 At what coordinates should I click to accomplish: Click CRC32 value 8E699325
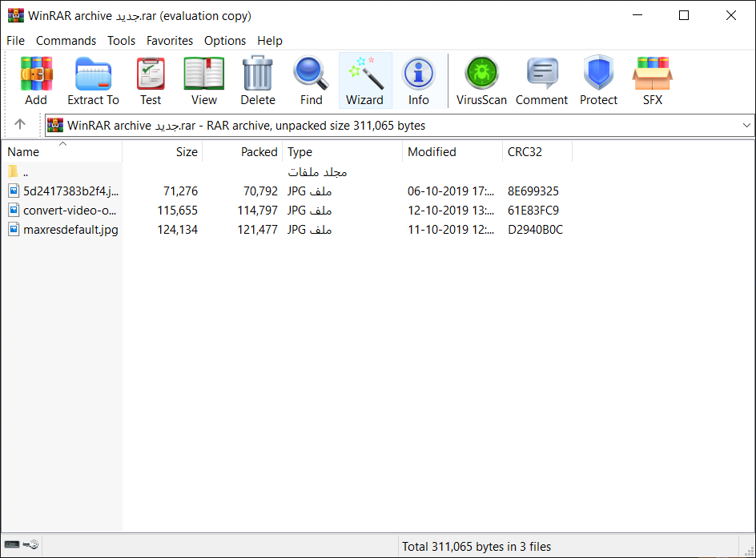[x=533, y=191]
